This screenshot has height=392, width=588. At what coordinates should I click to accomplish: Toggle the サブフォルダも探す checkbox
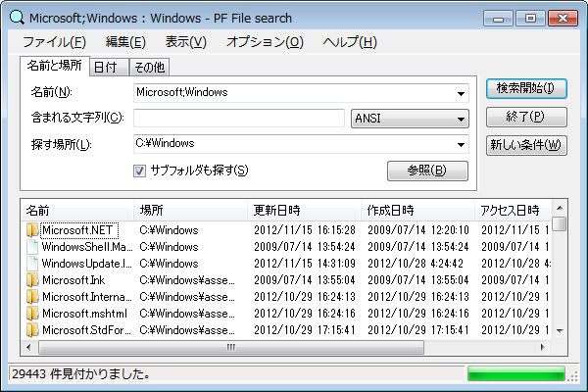[x=139, y=171]
